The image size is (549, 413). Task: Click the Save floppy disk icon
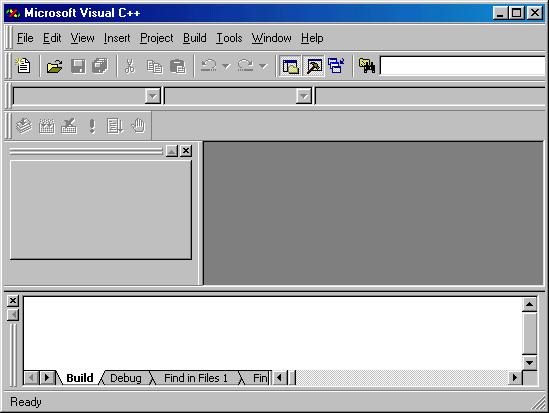click(x=78, y=66)
